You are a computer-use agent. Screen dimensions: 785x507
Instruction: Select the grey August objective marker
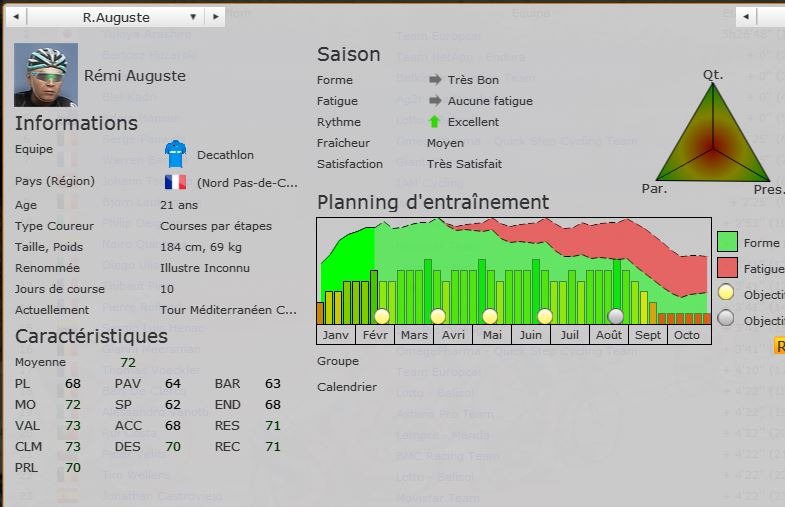click(615, 316)
